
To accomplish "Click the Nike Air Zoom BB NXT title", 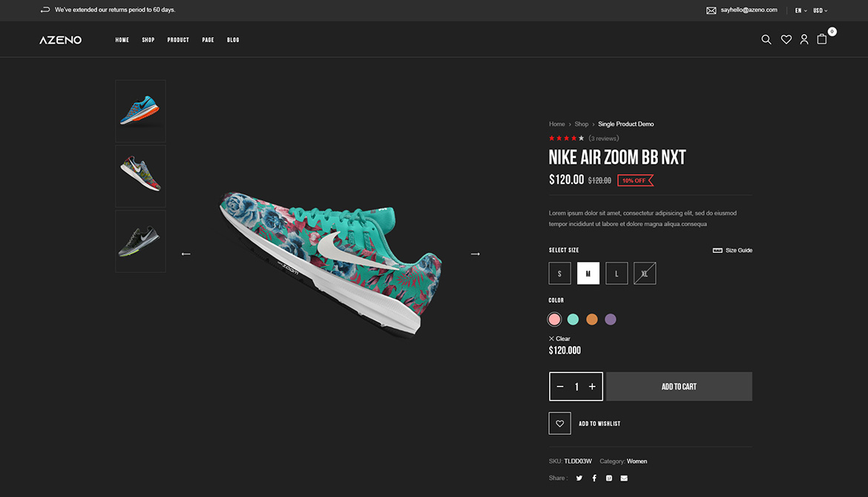I will (x=617, y=157).
